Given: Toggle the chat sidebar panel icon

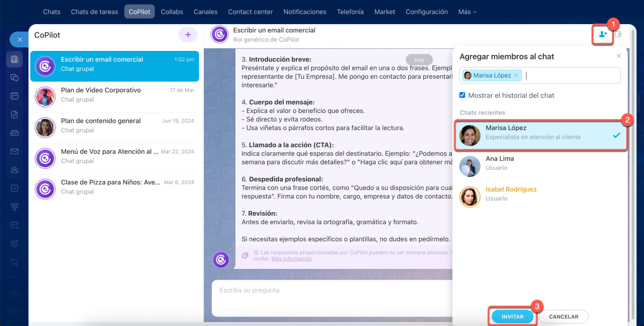Looking at the screenshot, I should [618, 35].
